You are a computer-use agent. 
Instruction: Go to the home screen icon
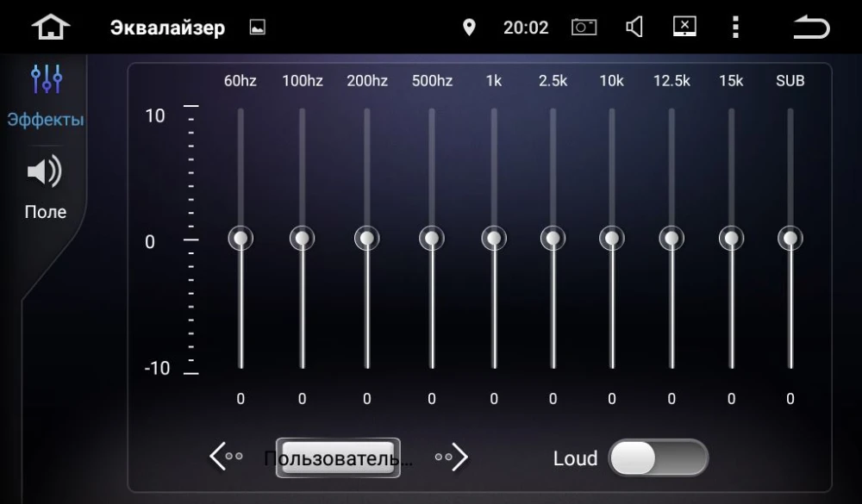pyautogui.click(x=51, y=27)
